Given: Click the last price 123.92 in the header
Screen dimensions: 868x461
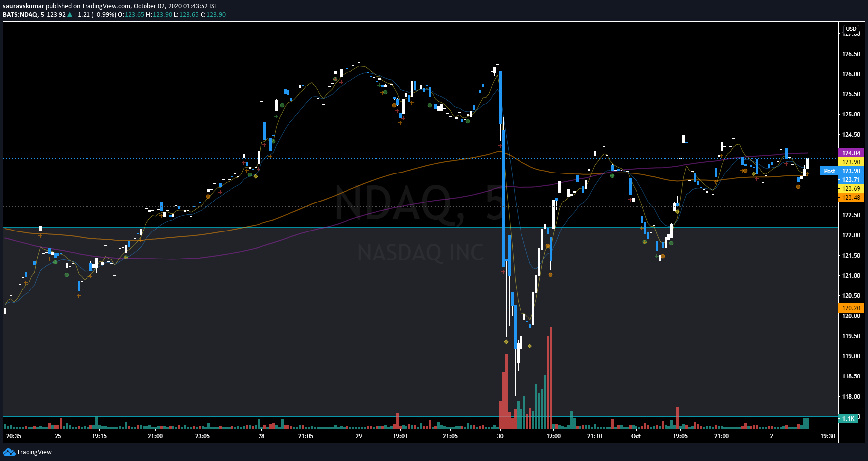Looking at the screenshot, I should coord(56,15).
